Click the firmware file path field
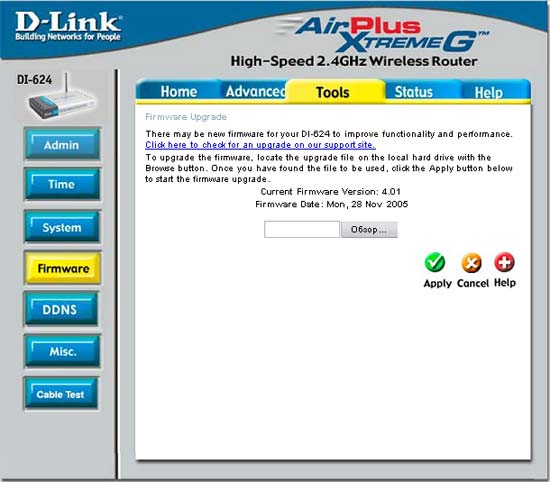The height and width of the screenshot is (482, 550). 302,229
